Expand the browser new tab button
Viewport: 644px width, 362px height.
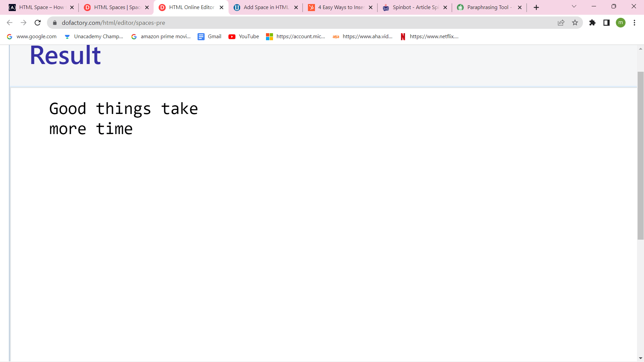536,7
